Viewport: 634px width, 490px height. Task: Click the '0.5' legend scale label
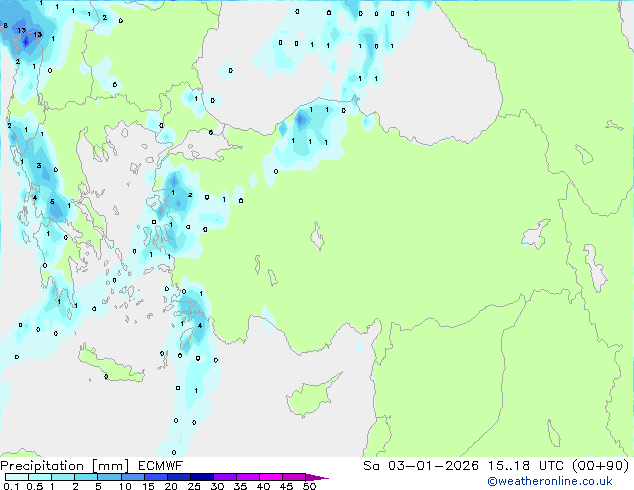point(35,486)
